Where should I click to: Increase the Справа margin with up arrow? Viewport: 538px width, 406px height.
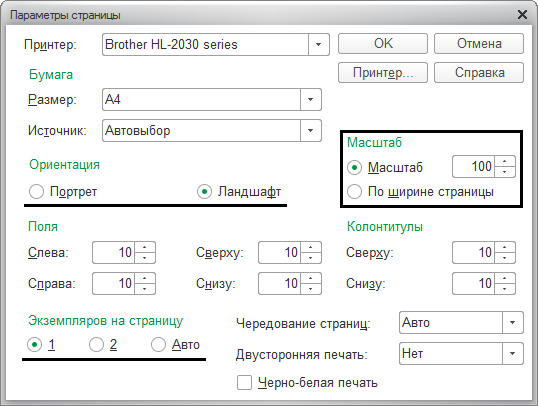click(x=145, y=278)
